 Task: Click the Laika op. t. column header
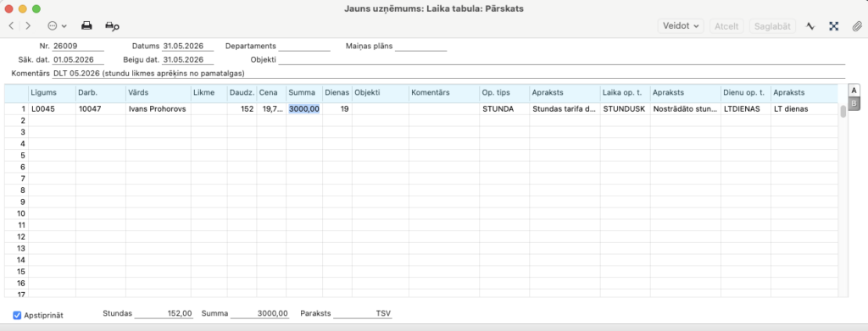pos(625,93)
